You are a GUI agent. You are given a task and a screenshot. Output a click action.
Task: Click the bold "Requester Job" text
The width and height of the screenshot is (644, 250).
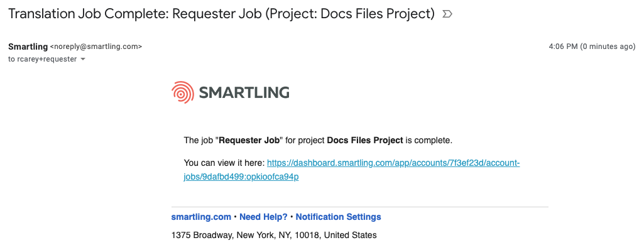[x=248, y=141]
